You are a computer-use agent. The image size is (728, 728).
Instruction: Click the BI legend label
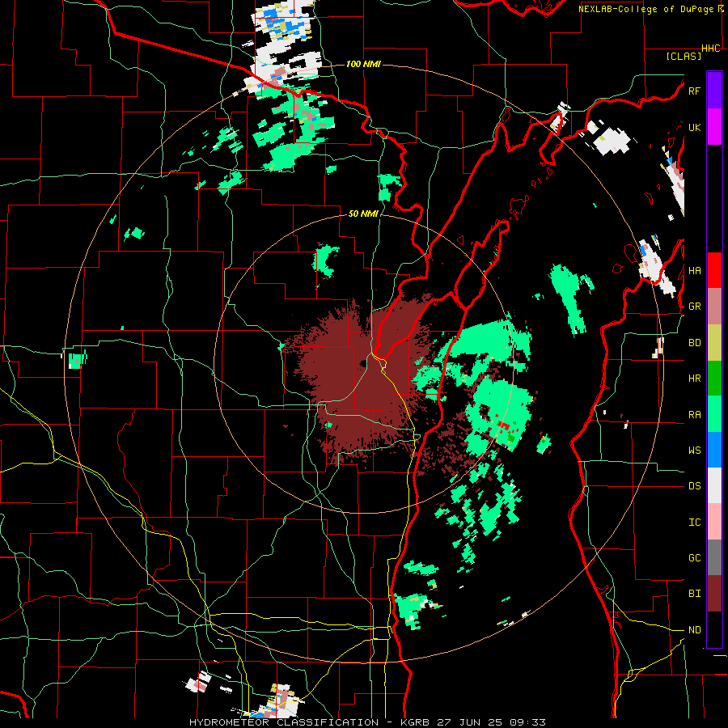694,594
